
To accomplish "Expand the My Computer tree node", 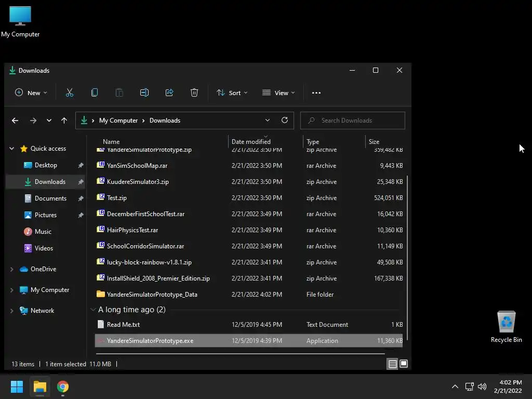I will [x=12, y=290].
